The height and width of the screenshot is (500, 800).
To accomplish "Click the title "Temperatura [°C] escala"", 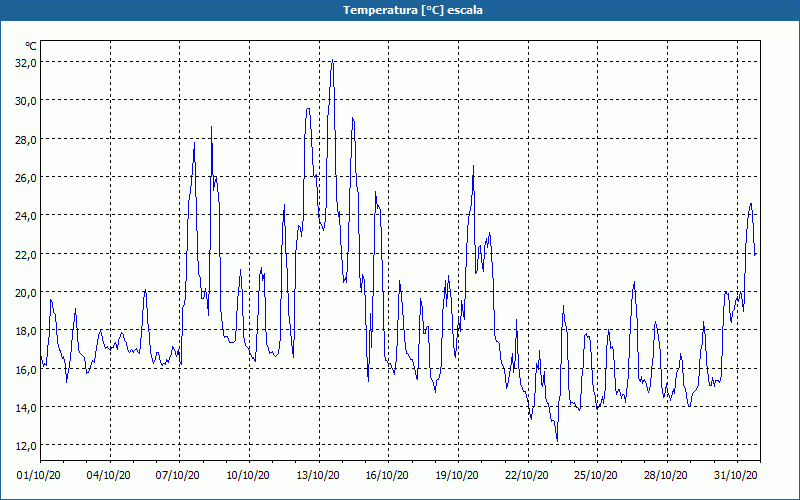I will (413, 10).
